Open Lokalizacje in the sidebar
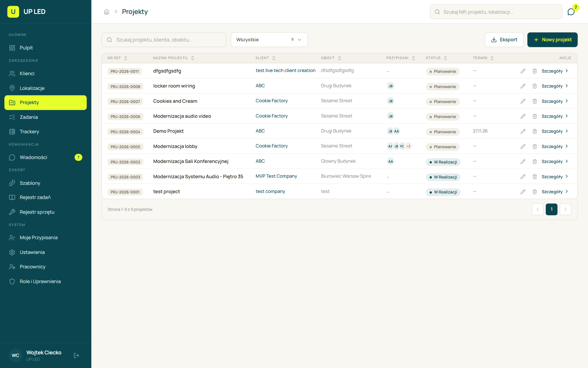The height and width of the screenshot is (368, 588). [x=45, y=88]
